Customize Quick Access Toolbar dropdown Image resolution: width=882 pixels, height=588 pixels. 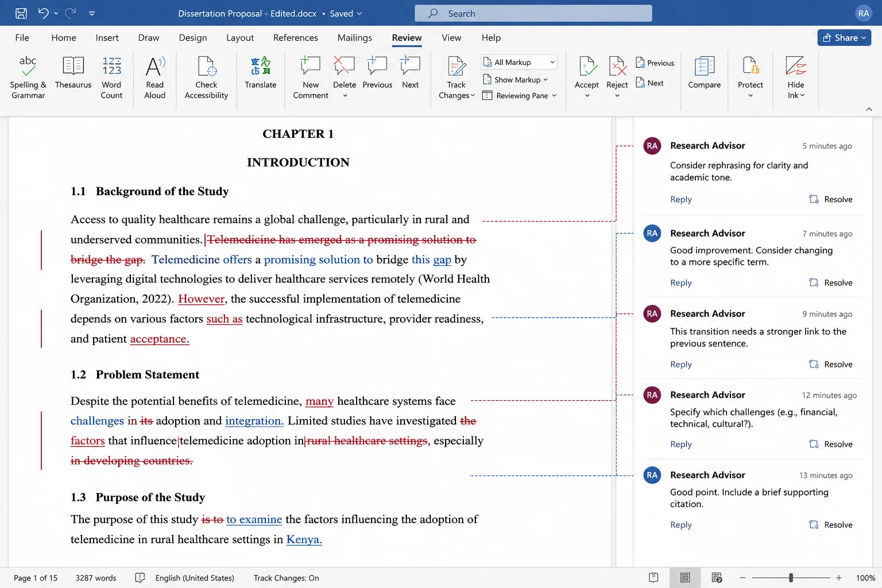(92, 13)
